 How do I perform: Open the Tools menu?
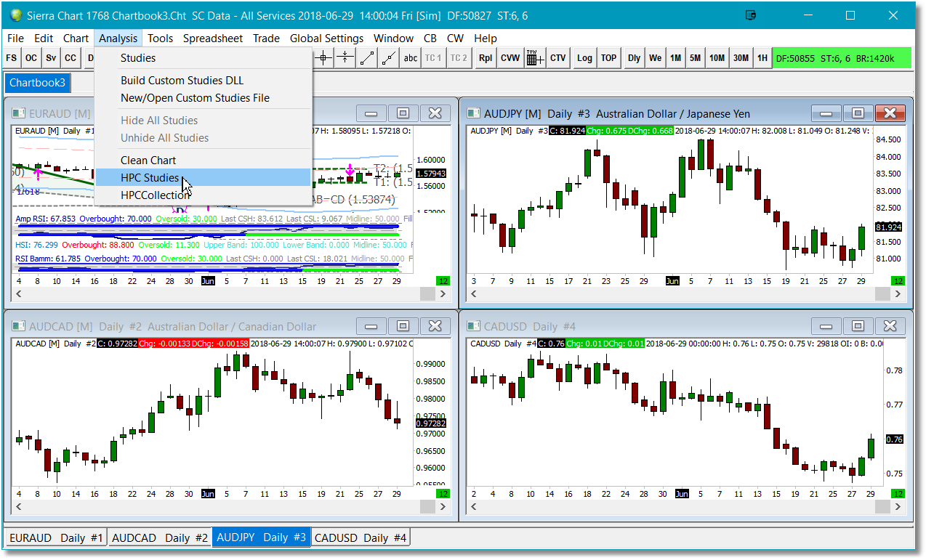click(160, 38)
